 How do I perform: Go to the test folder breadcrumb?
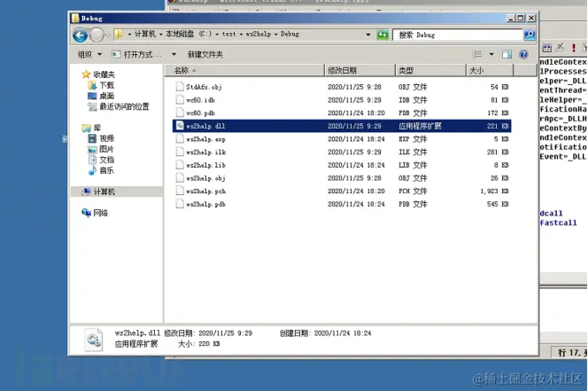229,35
